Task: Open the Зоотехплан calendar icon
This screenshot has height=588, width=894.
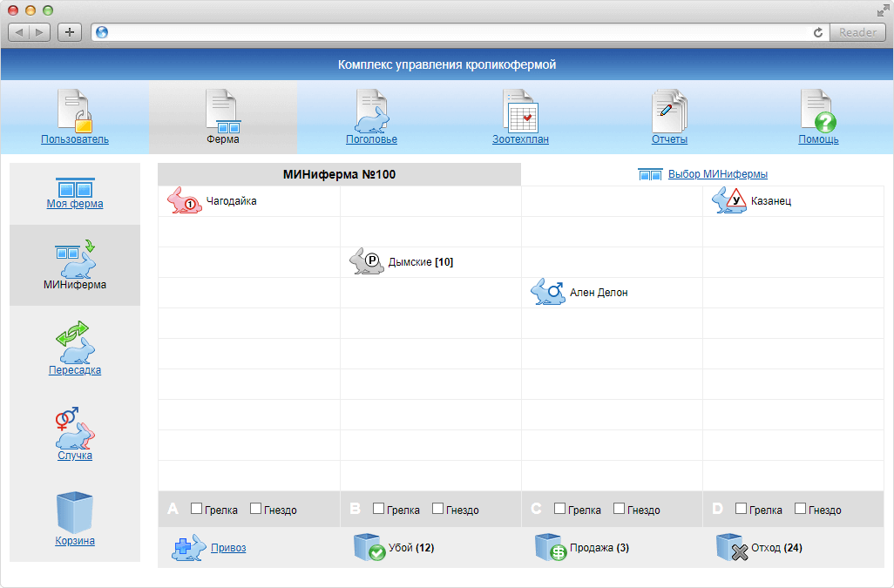Action: (520, 111)
